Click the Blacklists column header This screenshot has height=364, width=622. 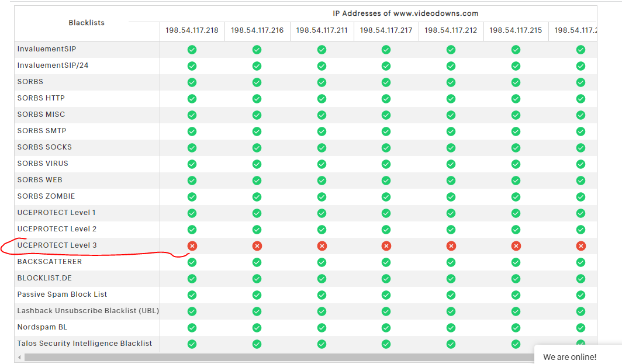coord(87,23)
